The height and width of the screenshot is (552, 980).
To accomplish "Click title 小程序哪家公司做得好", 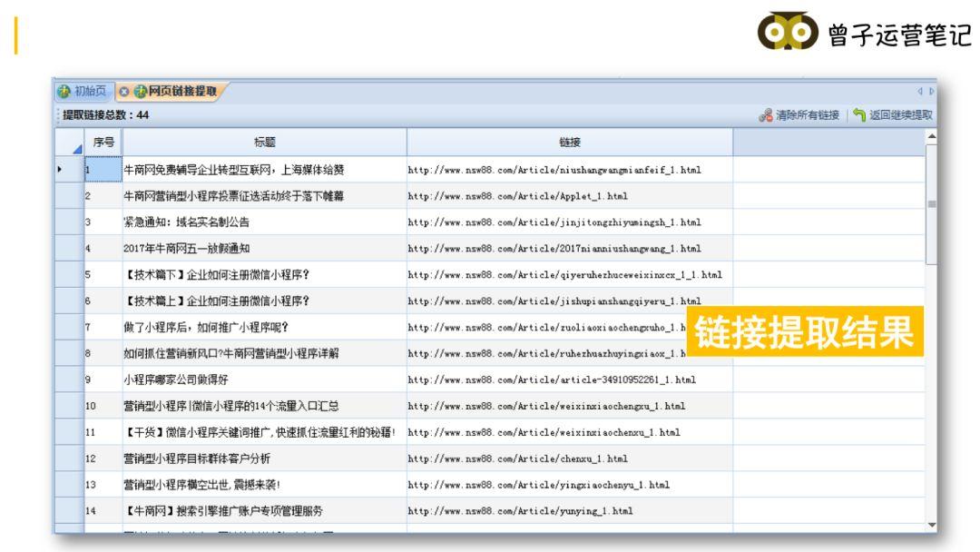I will [176, 379].
